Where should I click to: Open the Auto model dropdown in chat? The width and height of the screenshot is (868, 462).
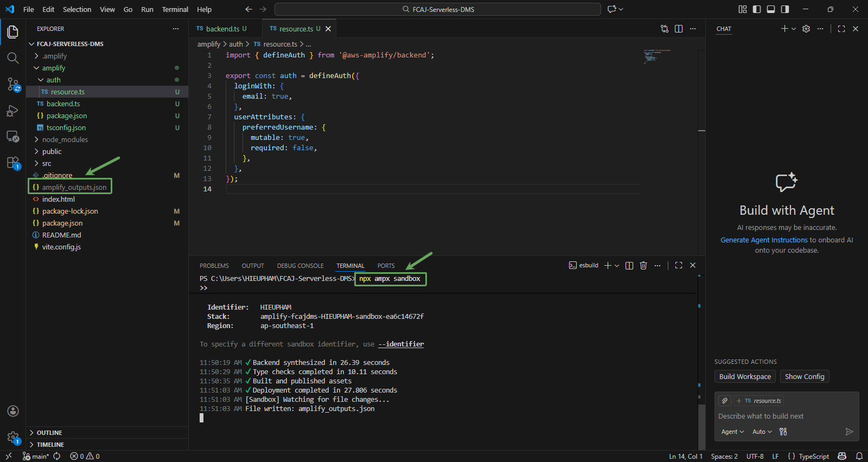point(762,432)
